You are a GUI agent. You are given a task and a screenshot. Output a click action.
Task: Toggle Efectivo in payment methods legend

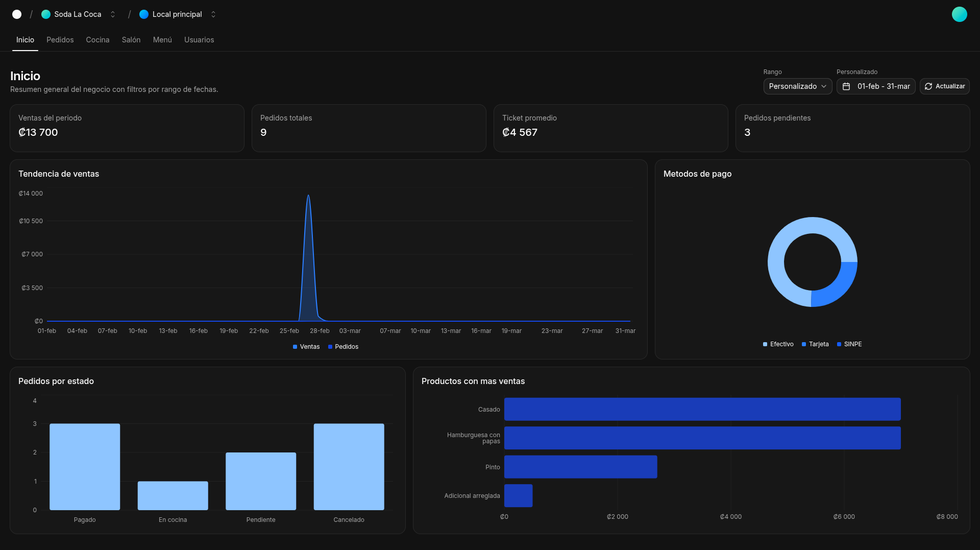778,344
